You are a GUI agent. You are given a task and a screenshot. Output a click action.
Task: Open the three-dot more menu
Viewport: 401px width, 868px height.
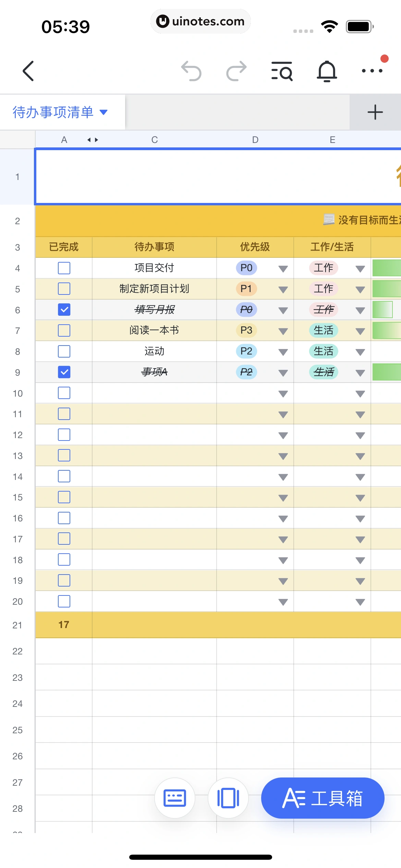click(372, 71)
